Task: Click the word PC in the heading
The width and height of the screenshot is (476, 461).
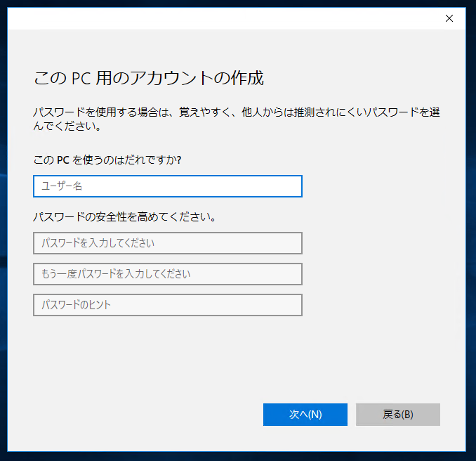Action: point(79,78)
